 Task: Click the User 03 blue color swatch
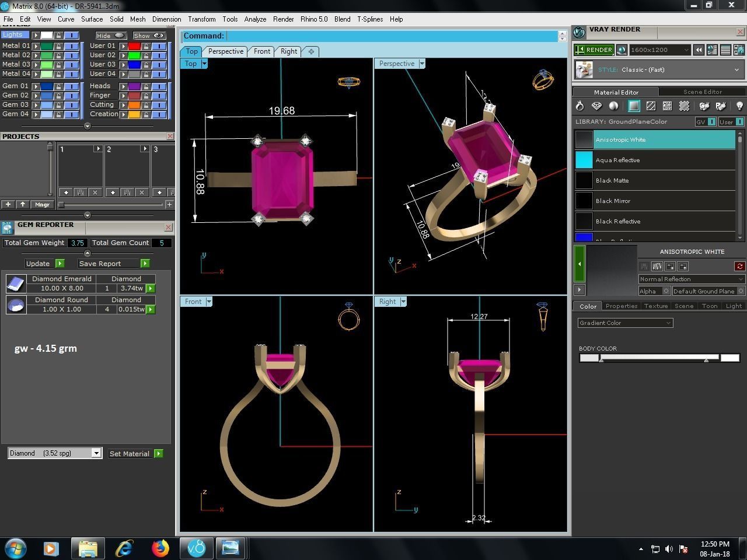tap(134, 64)
